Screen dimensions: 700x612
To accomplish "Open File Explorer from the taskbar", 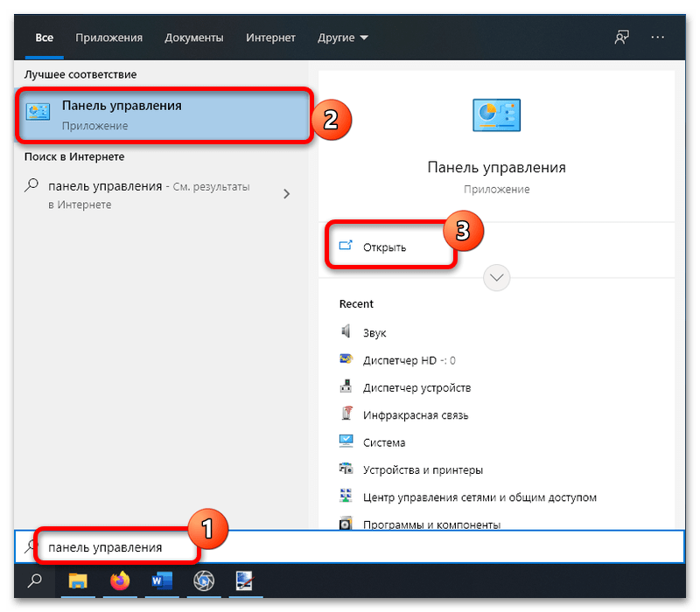I will point(78,581).
